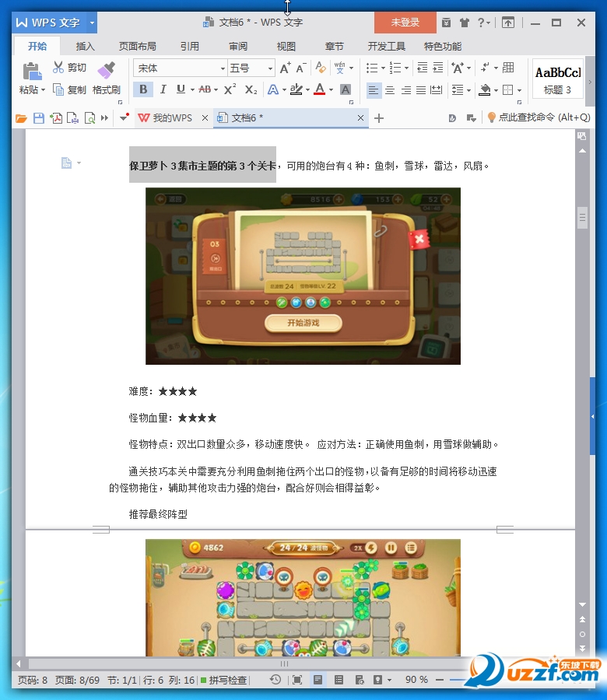
Task: Increase paragraph indent
Action: coord(437,68)
